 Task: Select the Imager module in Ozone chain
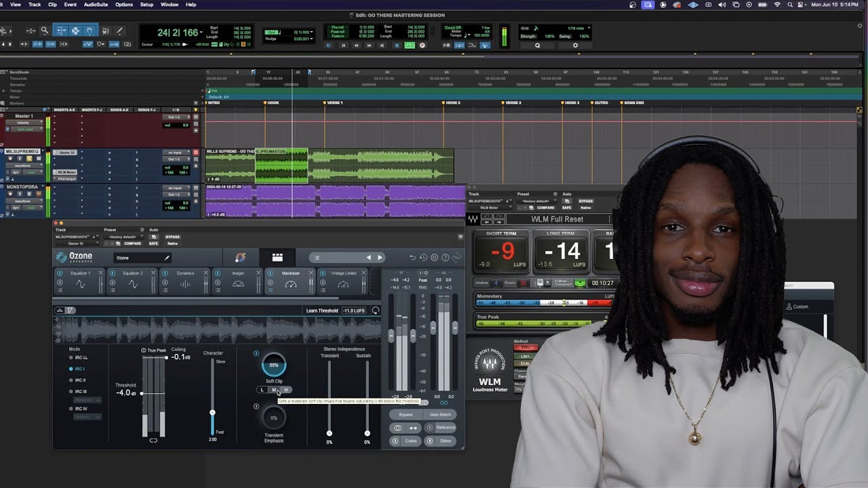pos(238,281)
